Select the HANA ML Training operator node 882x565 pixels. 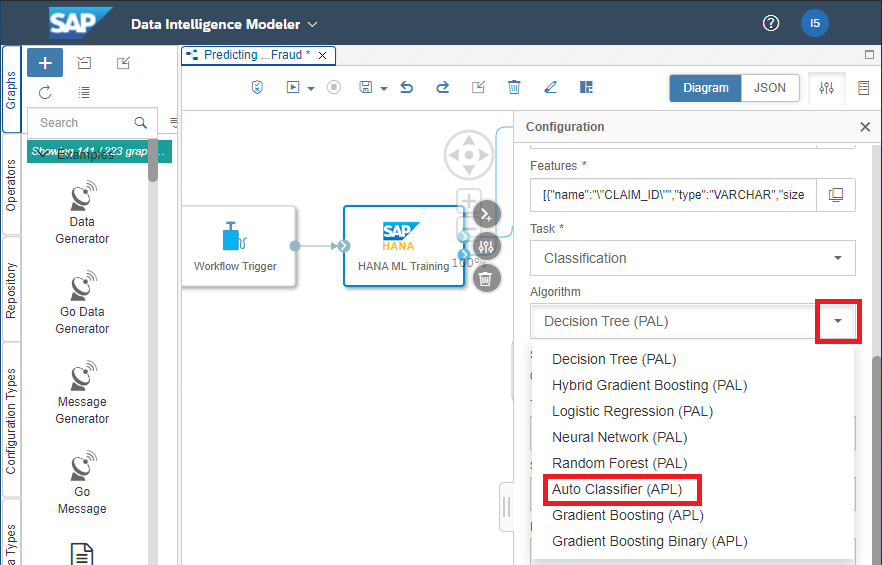(x=403, y=246)
